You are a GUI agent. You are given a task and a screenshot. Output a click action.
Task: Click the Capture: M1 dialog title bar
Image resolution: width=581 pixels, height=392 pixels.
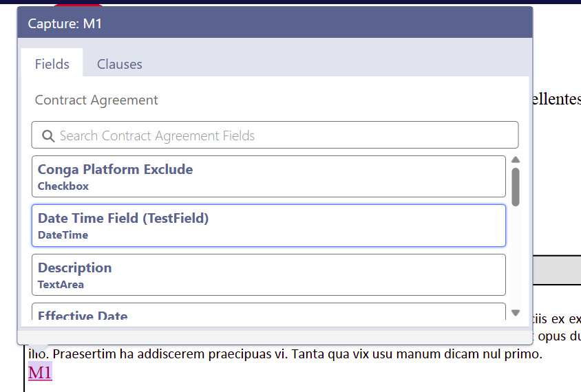pos(274,24)
